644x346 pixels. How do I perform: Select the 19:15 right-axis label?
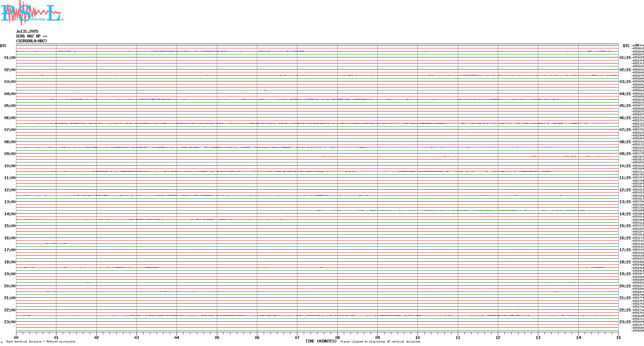coord(625,274)
